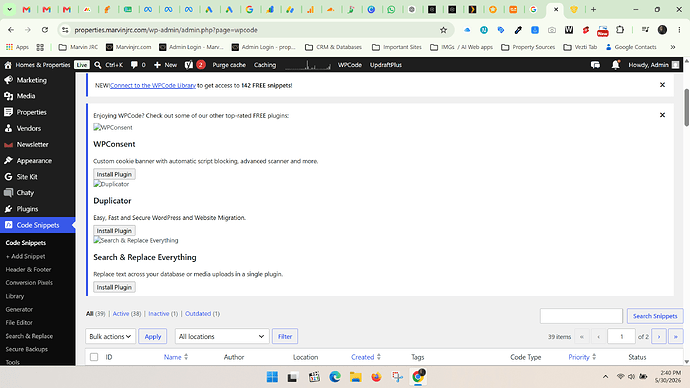The width and height of the screenshot is (690, 388).
Task: Apply the selected bulk action
Action: point(153,337)
